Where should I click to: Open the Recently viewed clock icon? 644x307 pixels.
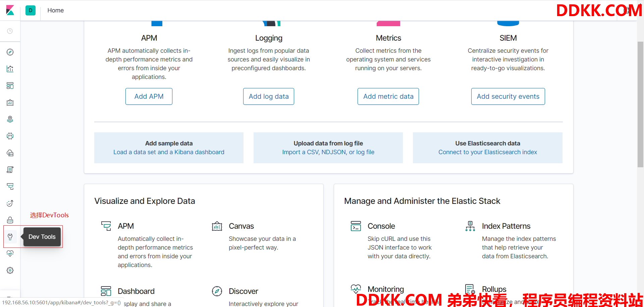tap(10, 31)
